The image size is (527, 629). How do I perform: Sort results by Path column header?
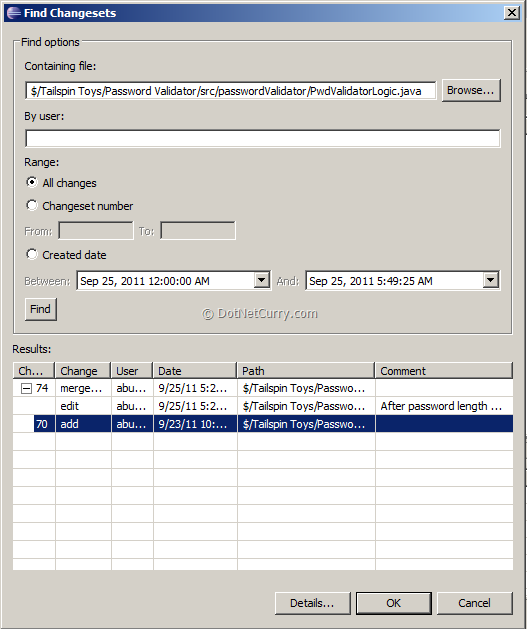(x=306, y=371)
